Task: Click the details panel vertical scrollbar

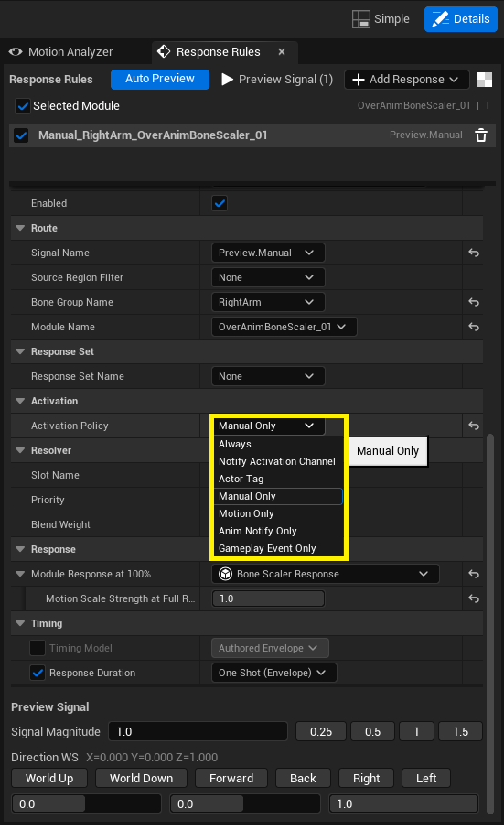Action: pyautogui.click(x=490, y=625)
